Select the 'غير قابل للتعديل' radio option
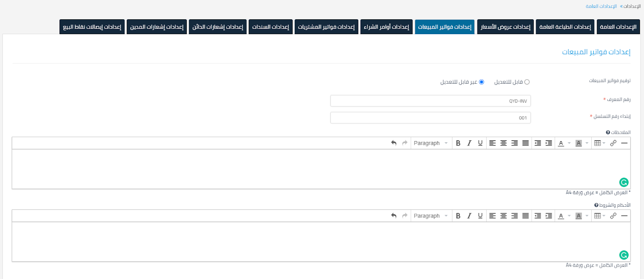 (x=481, y=82)
